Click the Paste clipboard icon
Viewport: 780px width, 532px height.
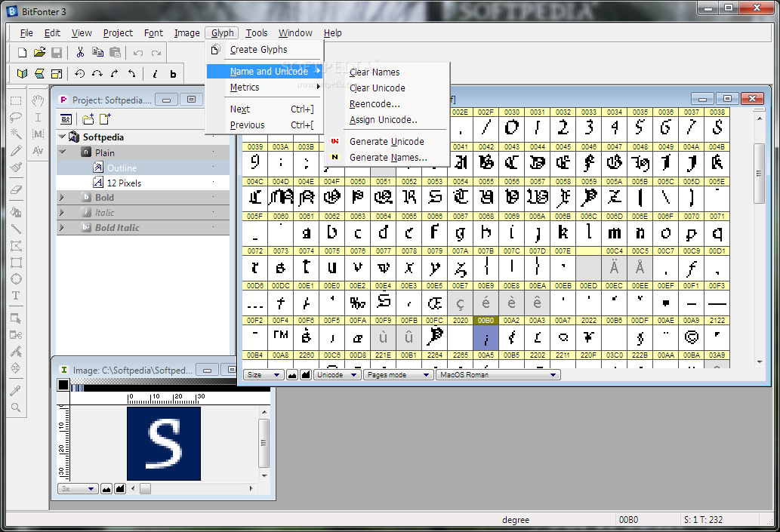pyautogui.click(x=115, y=52)
